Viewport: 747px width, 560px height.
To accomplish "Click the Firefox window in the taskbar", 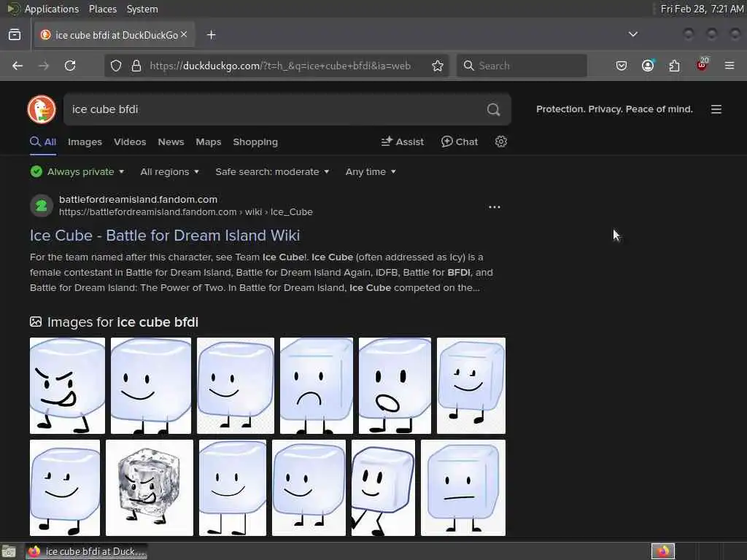I will pyautogui.click(x=87, y=551).
